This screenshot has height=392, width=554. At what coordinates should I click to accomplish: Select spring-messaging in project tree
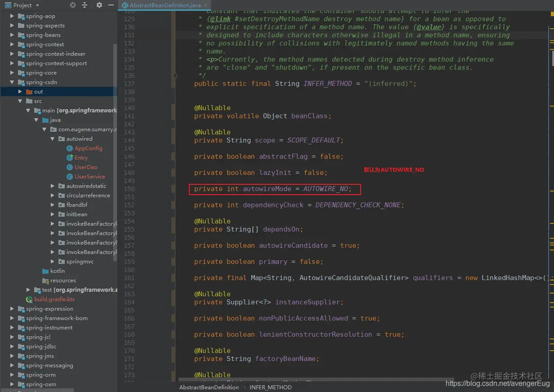(x=49, y=365)
